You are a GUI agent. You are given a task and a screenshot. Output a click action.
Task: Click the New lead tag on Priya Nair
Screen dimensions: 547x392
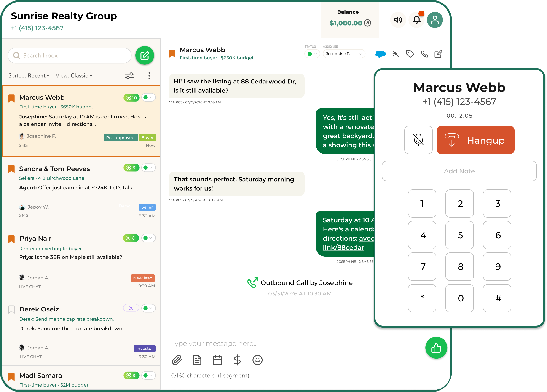[143, 278]
